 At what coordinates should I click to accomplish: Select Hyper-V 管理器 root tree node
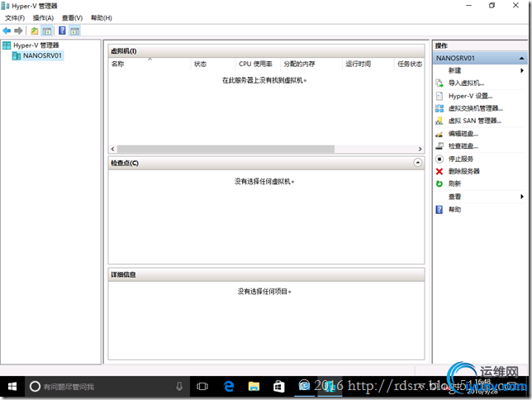[36, 45]
